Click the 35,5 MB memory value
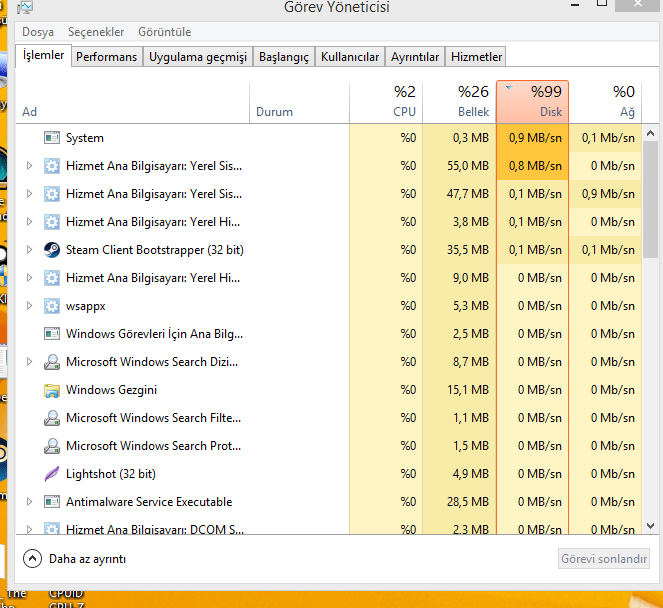Screen dimensions: 663x608 [468, 250]
